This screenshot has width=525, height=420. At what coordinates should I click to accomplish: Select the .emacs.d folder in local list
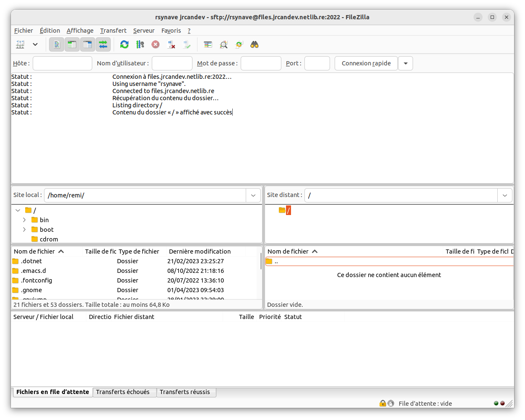tap(34, 271)
